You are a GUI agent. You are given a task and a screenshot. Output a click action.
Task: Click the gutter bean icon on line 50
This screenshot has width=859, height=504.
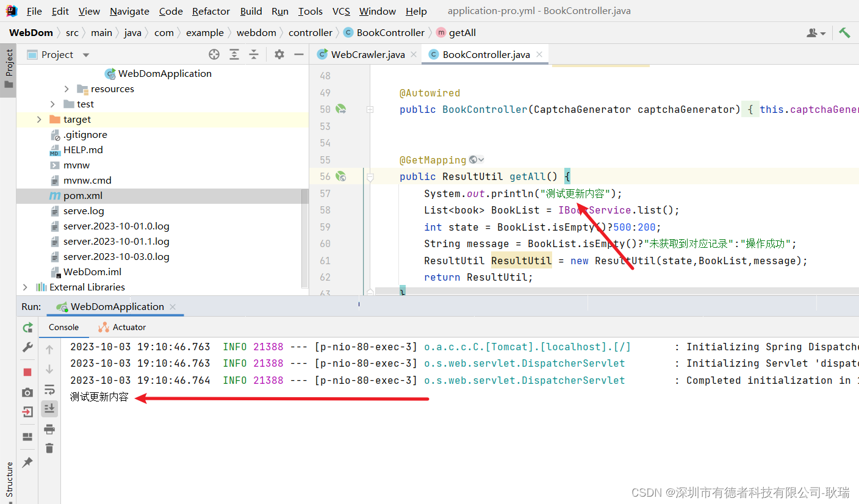coord(341,109)
